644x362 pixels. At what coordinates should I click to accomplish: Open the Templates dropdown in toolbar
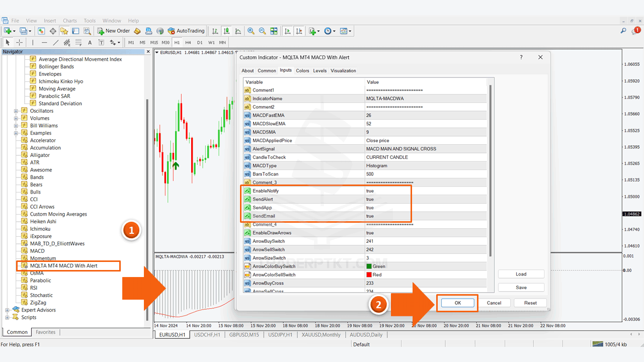coord(346,31)
